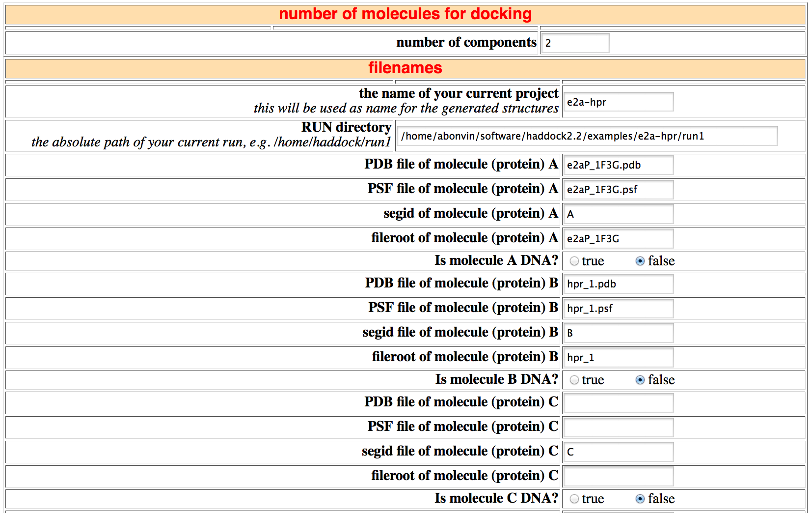Click PSF file of molecule A field
This screenshot has width=812, height=513.
[x=619, y=189]
